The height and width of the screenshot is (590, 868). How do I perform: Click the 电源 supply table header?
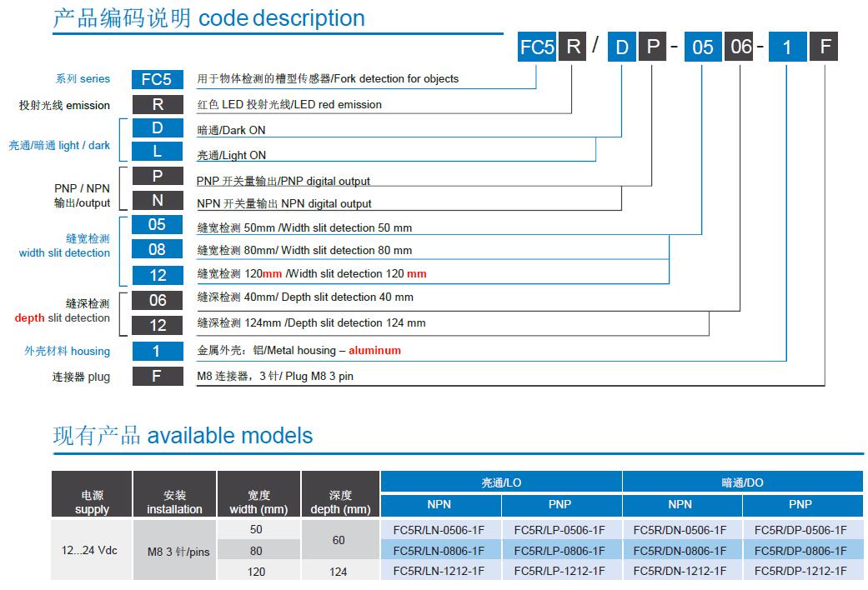92,502
